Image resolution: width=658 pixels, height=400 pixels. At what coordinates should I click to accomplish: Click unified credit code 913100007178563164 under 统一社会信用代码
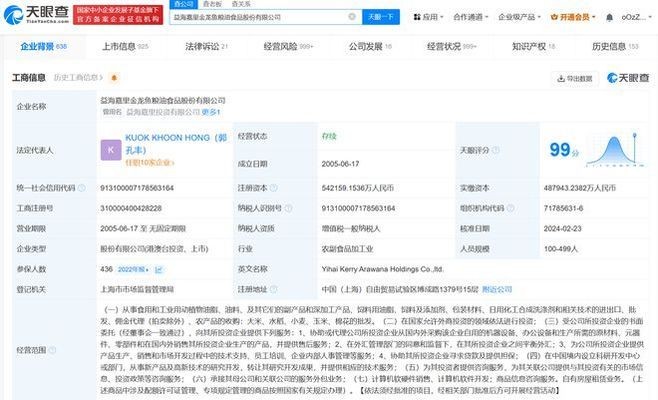[137, 188]
